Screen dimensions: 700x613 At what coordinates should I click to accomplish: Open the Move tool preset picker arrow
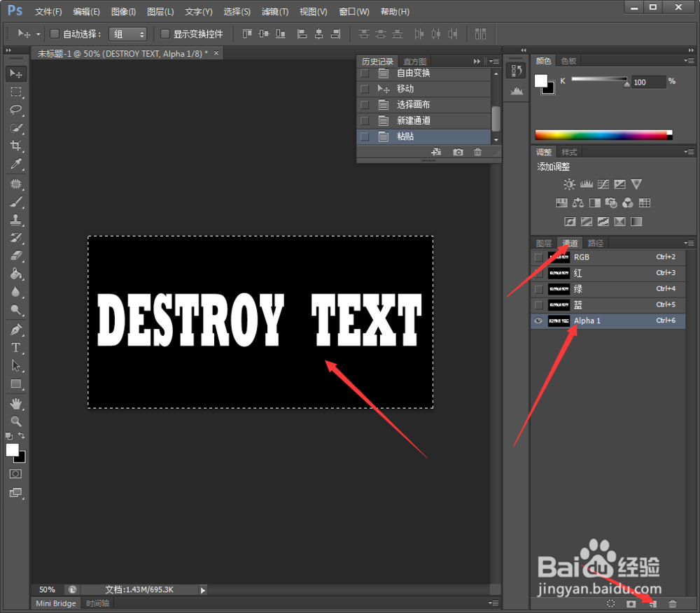(x=38, y=34)
